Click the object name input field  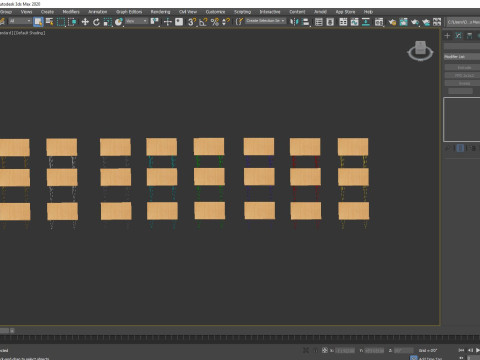click(462, 46)
